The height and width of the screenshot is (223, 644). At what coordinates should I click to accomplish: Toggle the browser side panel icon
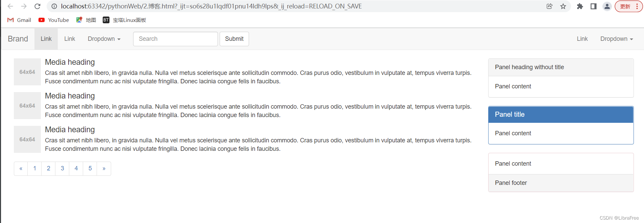coord(593,6)
